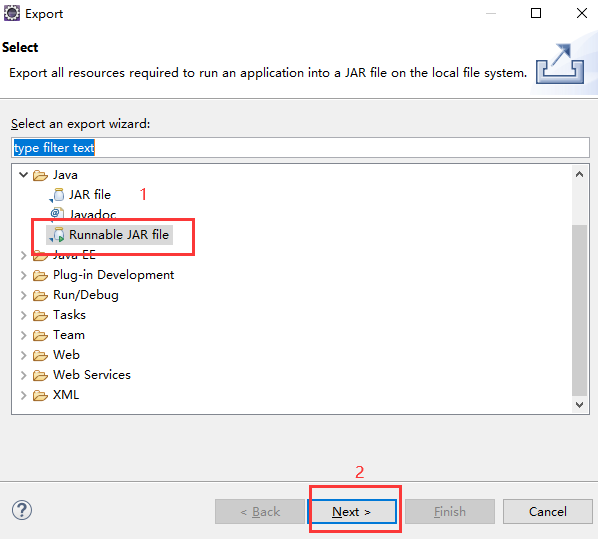The image size is (598, 539).
Task: Maximize the Export dialog window
Action: 536,13
